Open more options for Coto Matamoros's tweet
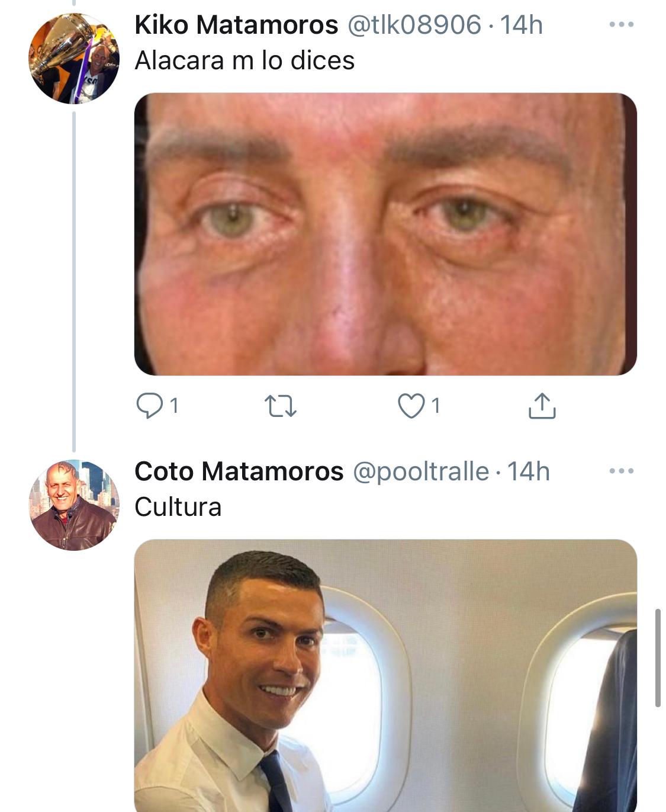666x812 pixels. 621,471
